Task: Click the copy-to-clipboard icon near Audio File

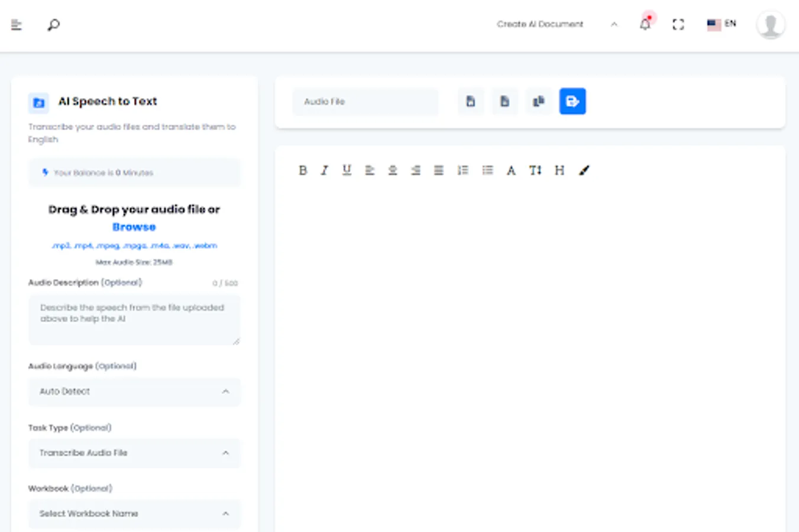Action: pos(538,101)
